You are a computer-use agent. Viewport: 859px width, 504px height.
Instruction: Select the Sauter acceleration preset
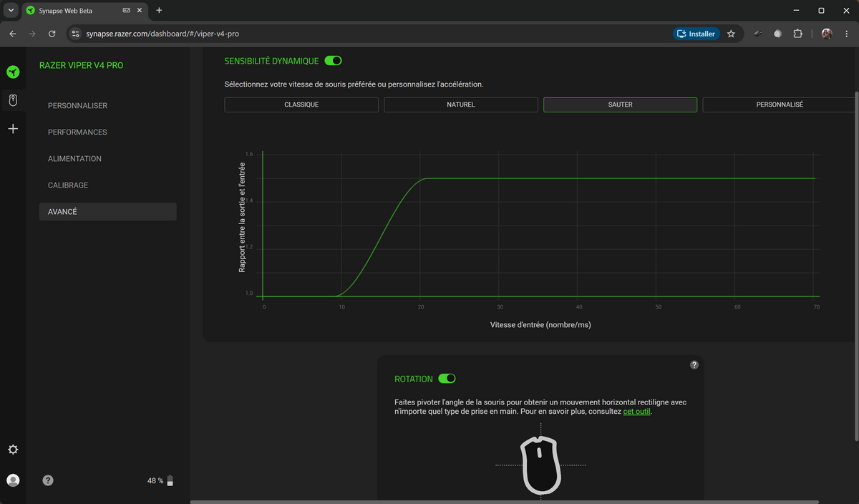click(621, 105)
